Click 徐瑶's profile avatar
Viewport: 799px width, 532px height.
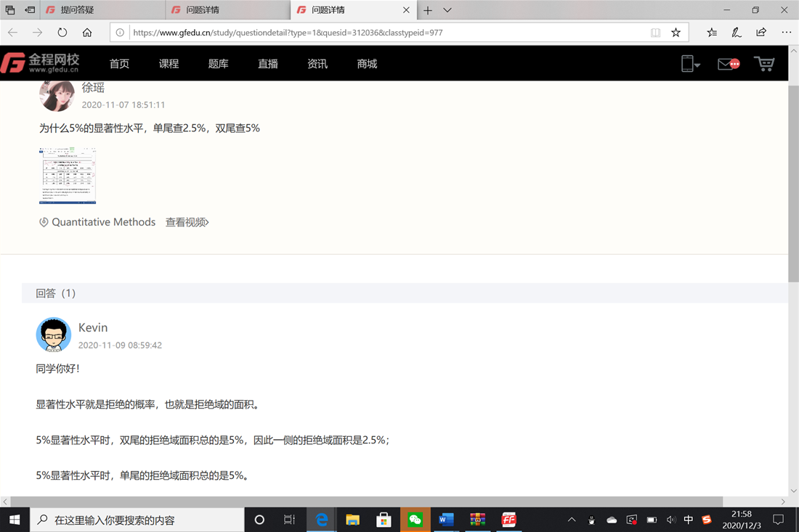[57, 95]
